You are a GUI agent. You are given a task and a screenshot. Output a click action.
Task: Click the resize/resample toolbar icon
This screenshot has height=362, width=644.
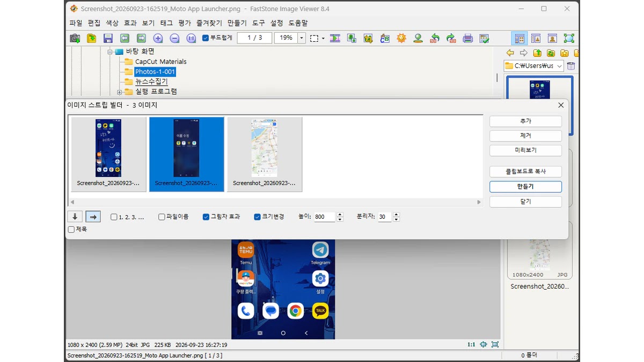click(352, 38)
